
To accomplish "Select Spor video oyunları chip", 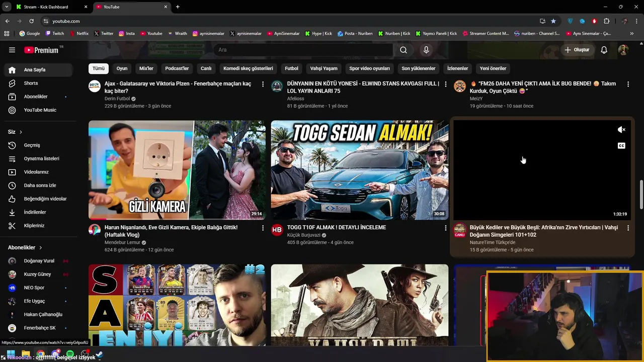I will 370,68.
